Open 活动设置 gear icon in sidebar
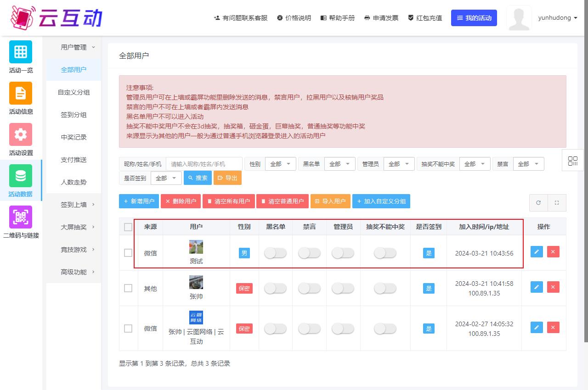Image resolution: width=588 pixels, height=390 pixels. (21, 134)
